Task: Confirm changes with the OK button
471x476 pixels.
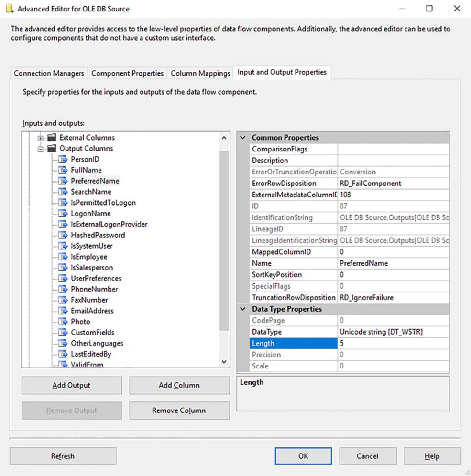Action: [x=303, y=455]
